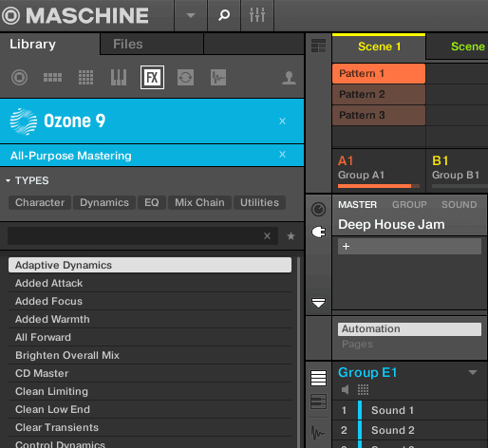The width and height of the screenshot is (488, 448).
Task: Filter by EQ type tag
Action: pos(152,202)
